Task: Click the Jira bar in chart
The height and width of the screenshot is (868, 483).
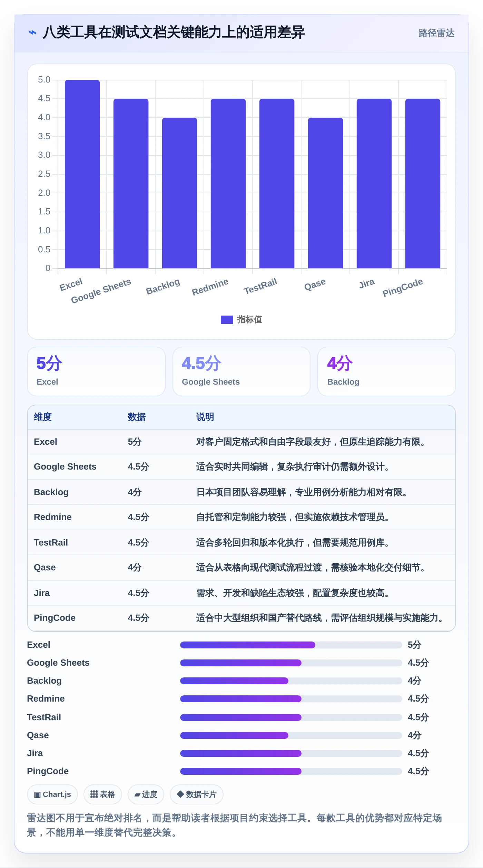Action: click(x=374, y=183)
